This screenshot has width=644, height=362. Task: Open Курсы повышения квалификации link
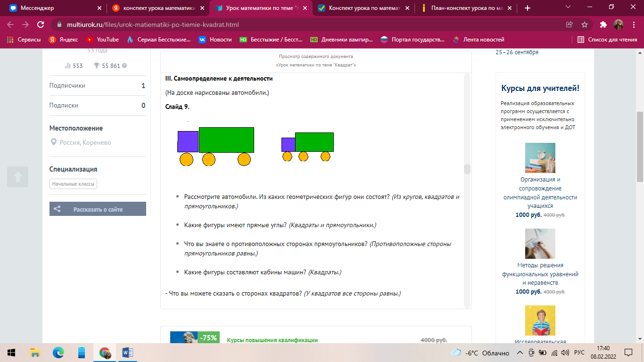[272, 340]
